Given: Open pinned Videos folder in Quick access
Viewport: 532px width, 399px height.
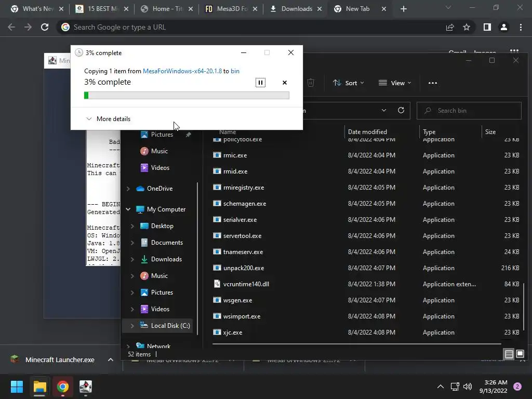Looking at the screenshot, I should click(x=160, y=168).
